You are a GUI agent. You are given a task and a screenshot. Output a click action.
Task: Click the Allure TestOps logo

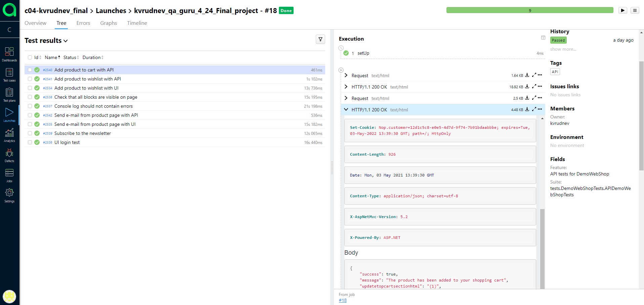click(x=9, y=10)
